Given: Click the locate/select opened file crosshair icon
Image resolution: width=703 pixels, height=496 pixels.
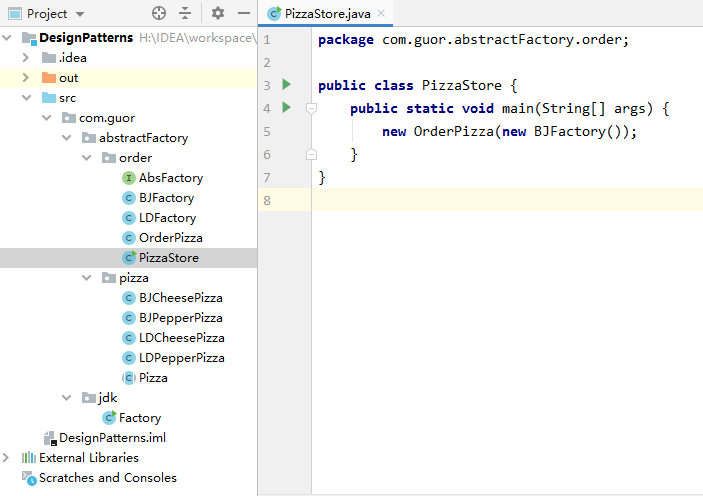Looking at the screenshot, I should (159, 13).
